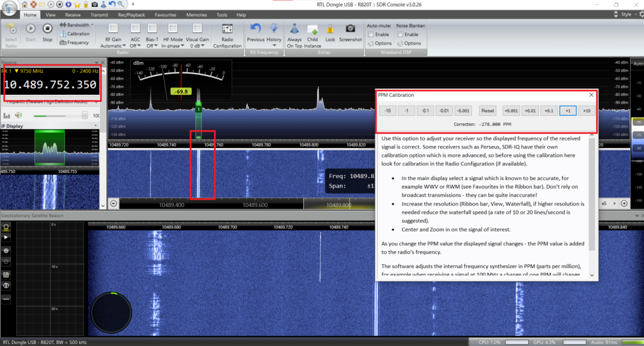
Task: Enable the Auto-mute checkbox
Action: coord(370,35)
